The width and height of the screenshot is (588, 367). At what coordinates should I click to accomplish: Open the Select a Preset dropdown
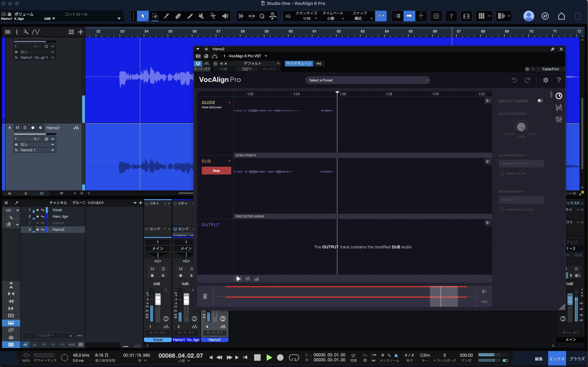coord(367,80)
